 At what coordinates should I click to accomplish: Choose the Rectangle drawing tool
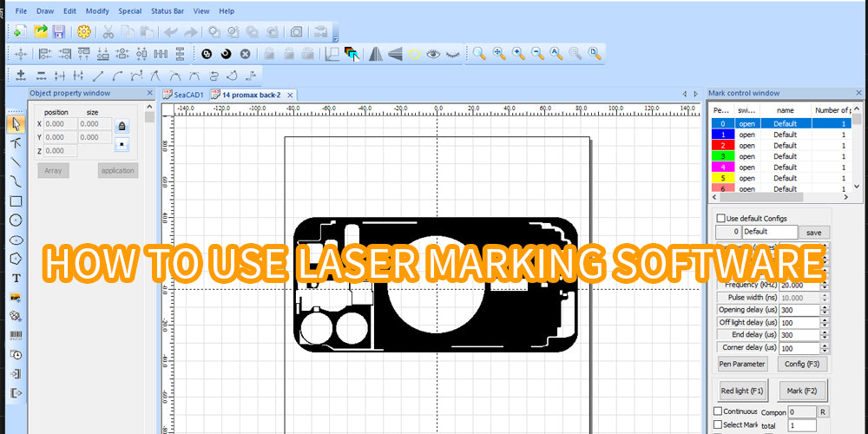[16, 201]
